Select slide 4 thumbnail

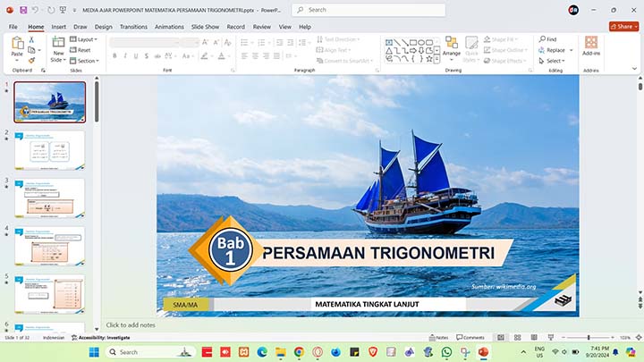point(50,246)
